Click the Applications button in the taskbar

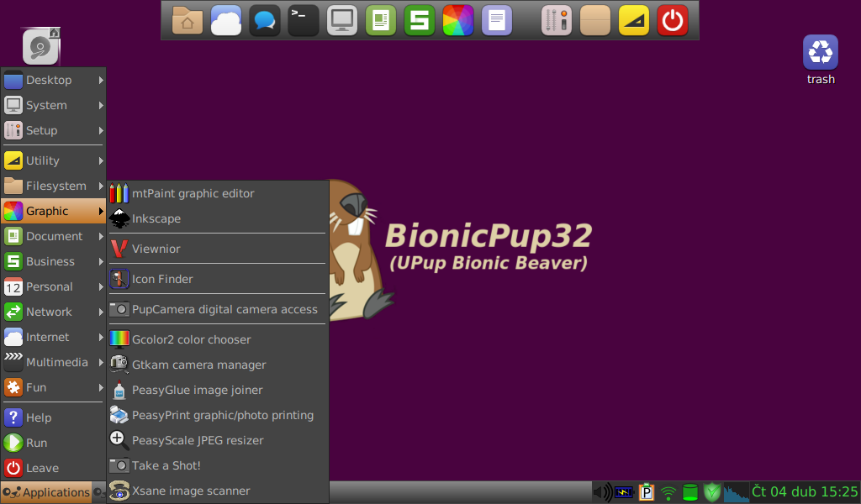(x=46, y=492)
